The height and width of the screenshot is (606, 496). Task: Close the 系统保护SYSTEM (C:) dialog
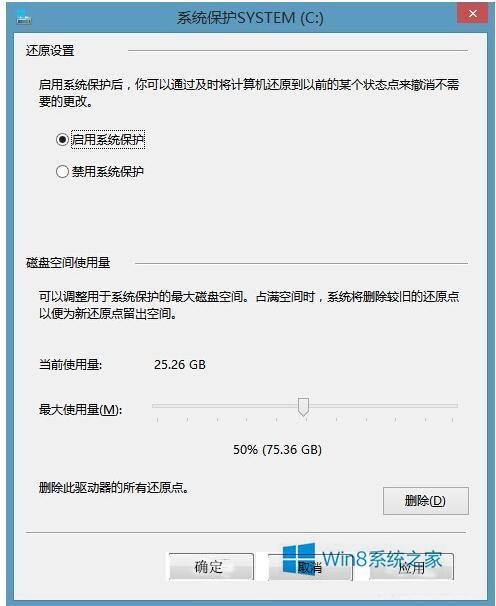coord(472,14)
